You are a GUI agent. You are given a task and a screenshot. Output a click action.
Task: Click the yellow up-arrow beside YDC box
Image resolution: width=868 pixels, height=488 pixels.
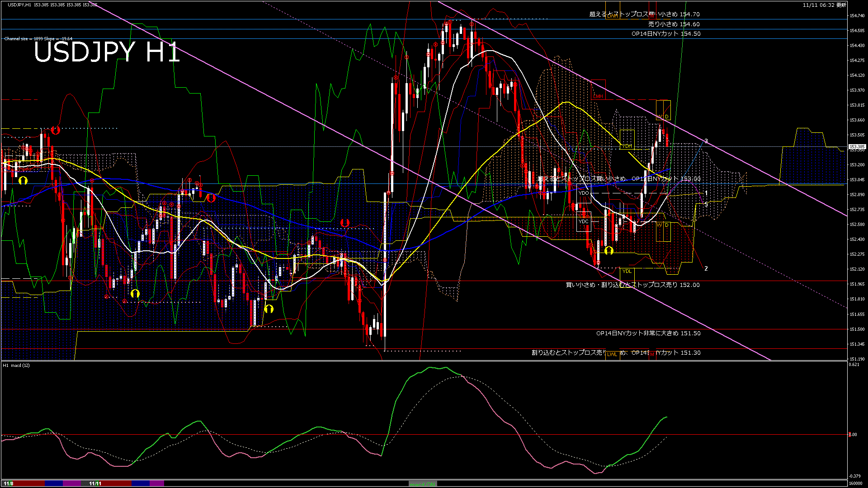point(609,250)
